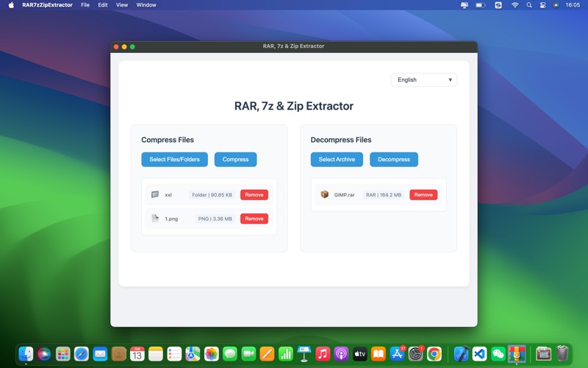Open Notes app in dock
Viewport: 588px width, 368px height.
click(156, 354)
